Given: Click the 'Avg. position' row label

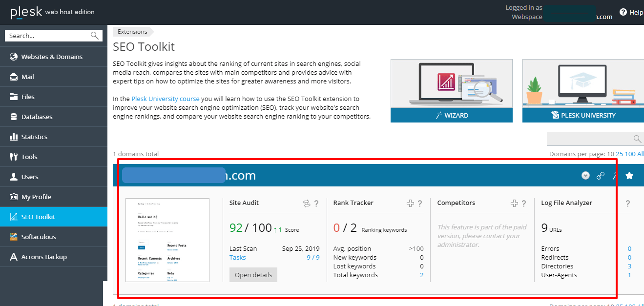Looking at the screenshot, I should point(352,248).
